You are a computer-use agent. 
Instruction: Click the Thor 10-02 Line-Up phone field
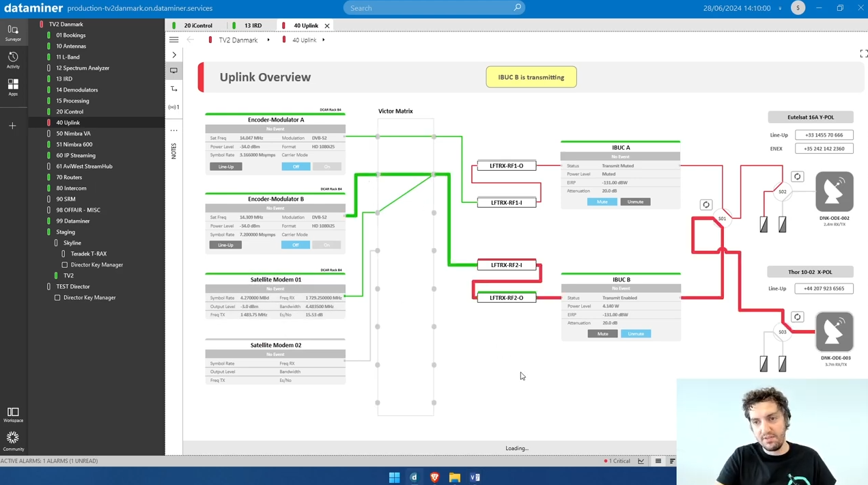(x=824, y=288)
